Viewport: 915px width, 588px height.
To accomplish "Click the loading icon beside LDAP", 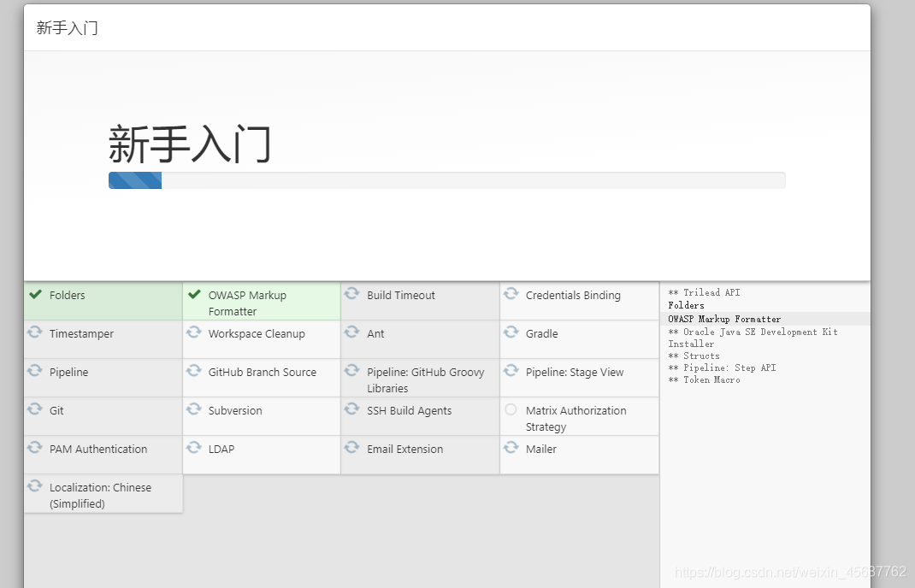I will click(x=194, y=448).
